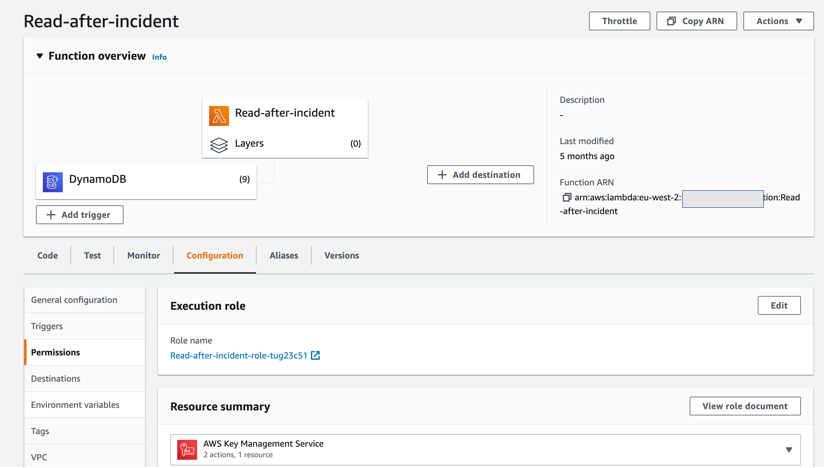Click the copy icon beside Function ARN
Screen dimensions: 824x468
[x=566, y=197]
